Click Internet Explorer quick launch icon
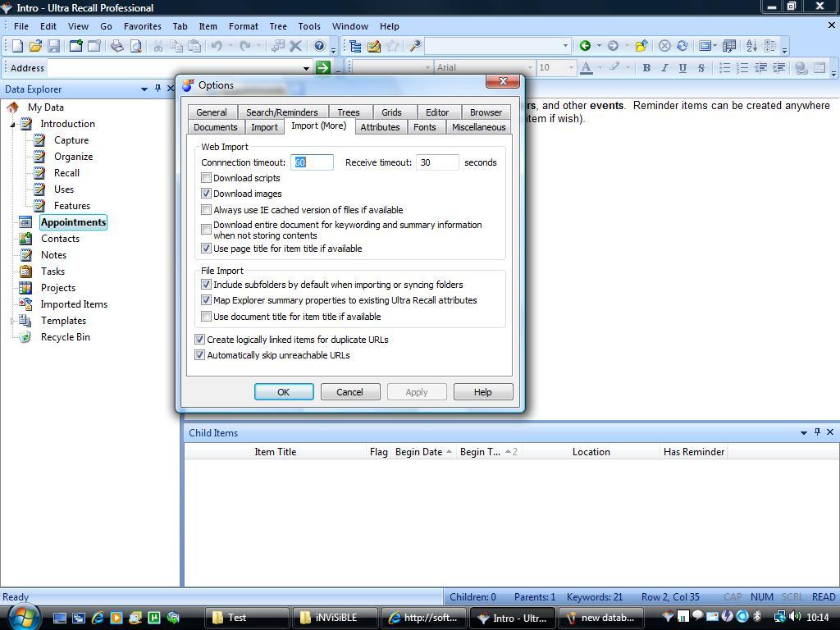 pos(98,618)
